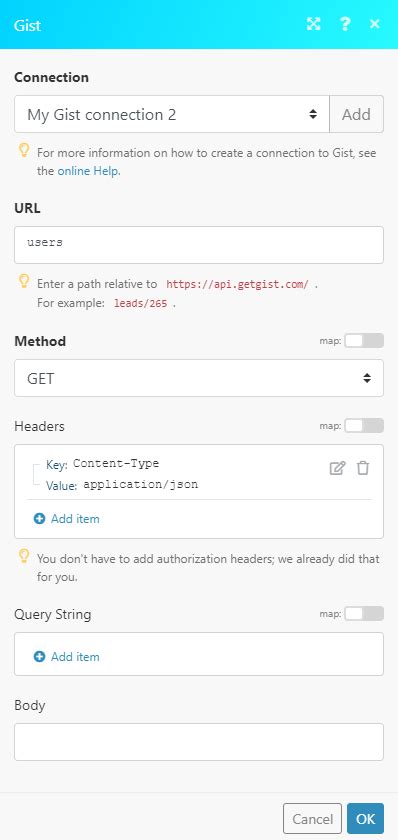Image resolution: width=398 pixels, height=840 pixels.
Task: Click into the URL field containing users
Action: [199, 245]
